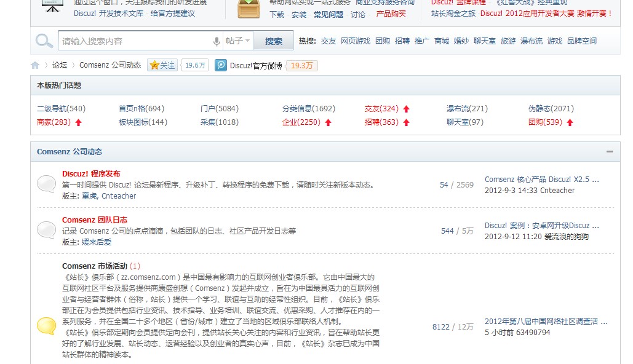Click the 19.3万 Weibo follower count
This screenshot has width=633, height=364.
coord(301,65)
